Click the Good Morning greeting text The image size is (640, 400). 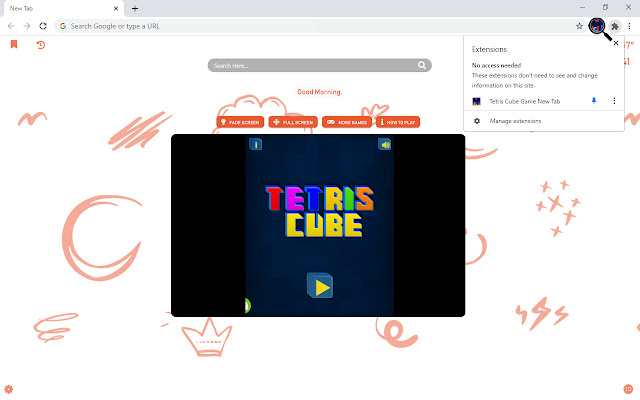(320, 92)
